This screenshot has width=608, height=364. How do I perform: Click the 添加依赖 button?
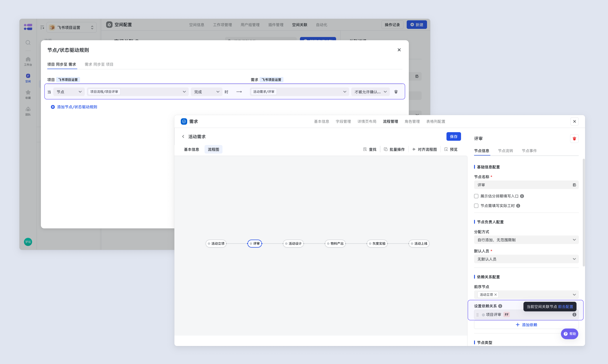point(526,325)
